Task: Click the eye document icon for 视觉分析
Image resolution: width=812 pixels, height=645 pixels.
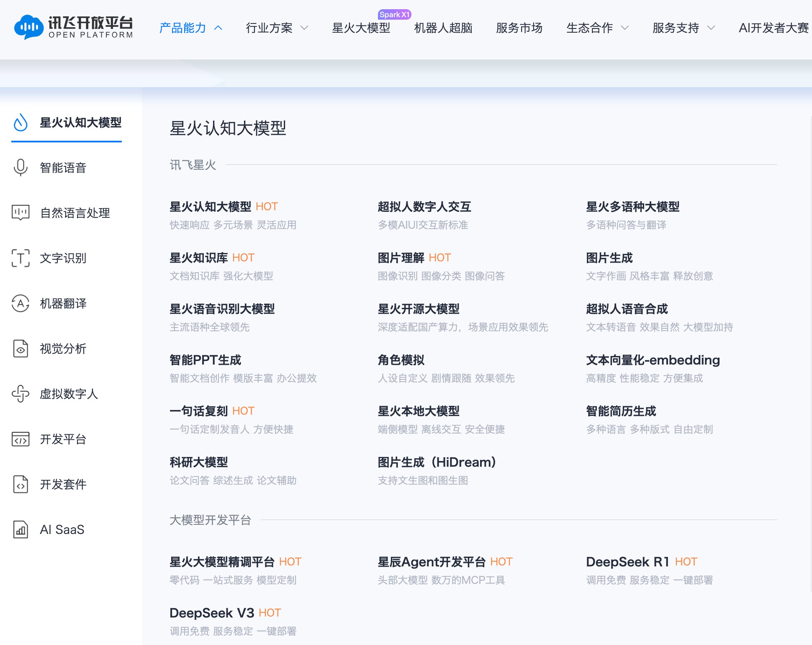Action: point(21,348)
